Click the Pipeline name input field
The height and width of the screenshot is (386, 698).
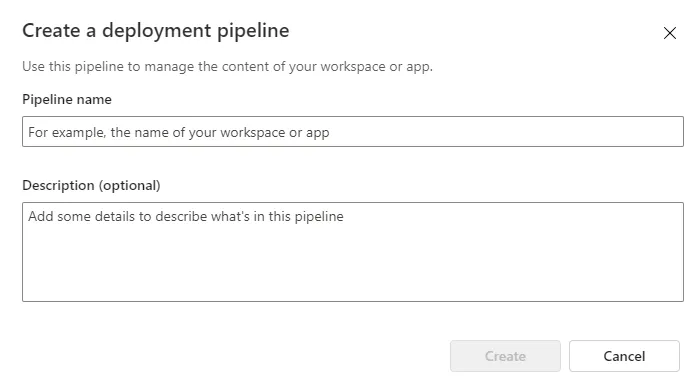[353, 132]
